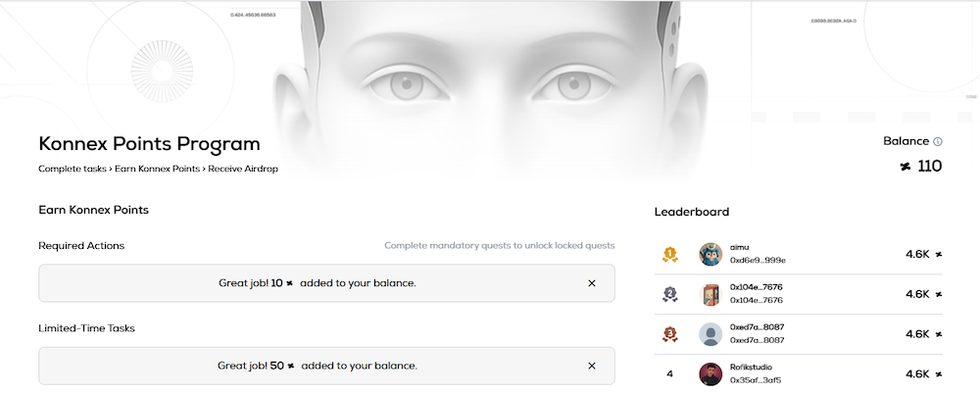Dismiss the 10 points added notification
This screenshot has height=394, width=980.
pyautogui.click(x=592, y=283)
